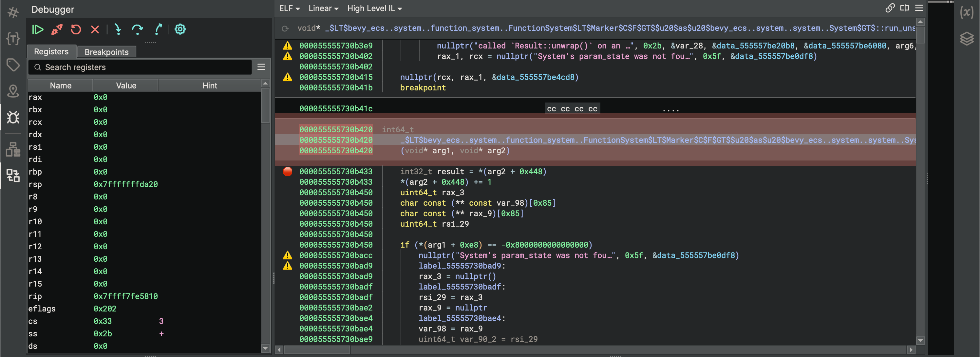
Task: Click horizontal scrollbar left arrow in code view
Action: click(279, 350)
